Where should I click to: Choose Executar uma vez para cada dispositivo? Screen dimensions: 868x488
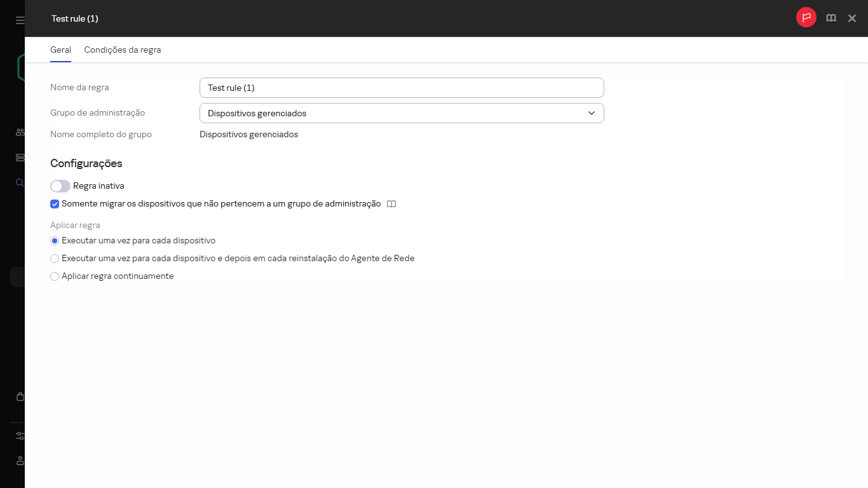[x=55, y=240]
